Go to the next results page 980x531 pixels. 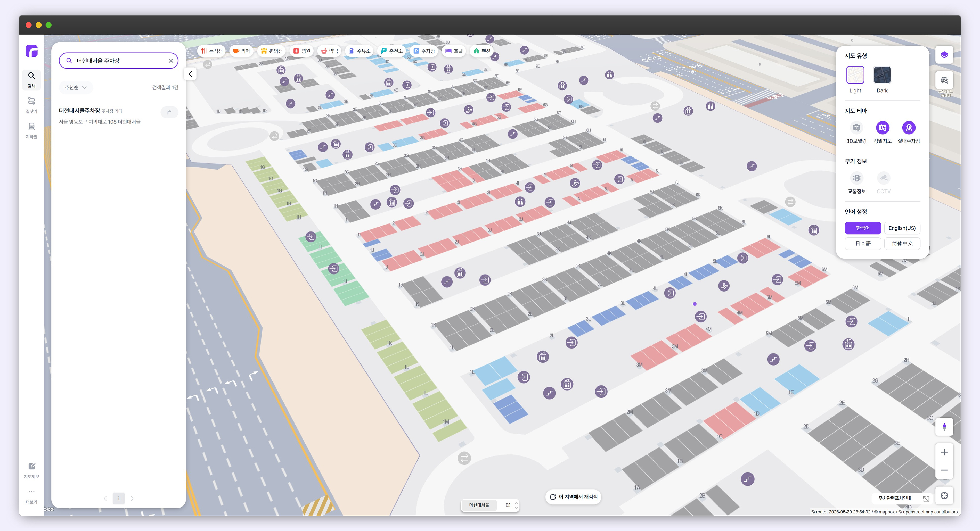(132, 498)
